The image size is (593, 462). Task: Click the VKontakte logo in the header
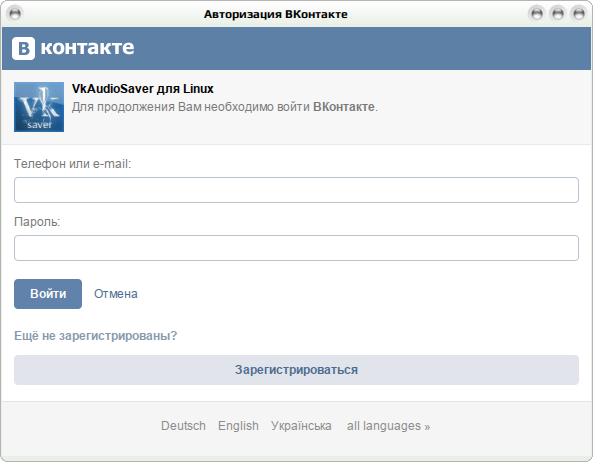(x=73, y=48)
